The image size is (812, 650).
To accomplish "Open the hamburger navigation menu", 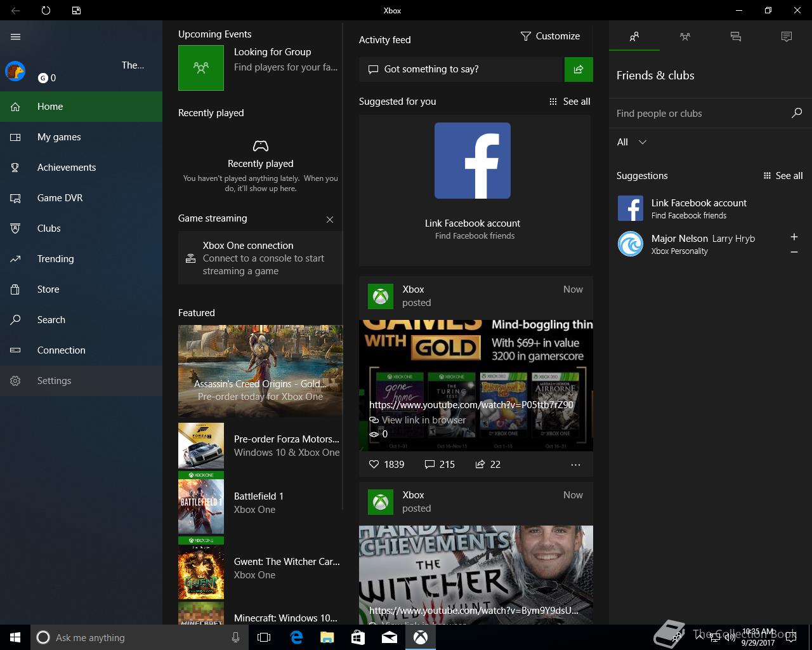I will [16, 37].
